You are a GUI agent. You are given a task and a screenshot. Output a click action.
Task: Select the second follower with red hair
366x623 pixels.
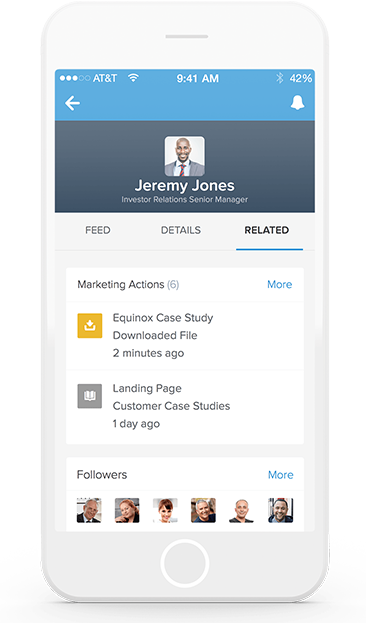pos(127,510)
